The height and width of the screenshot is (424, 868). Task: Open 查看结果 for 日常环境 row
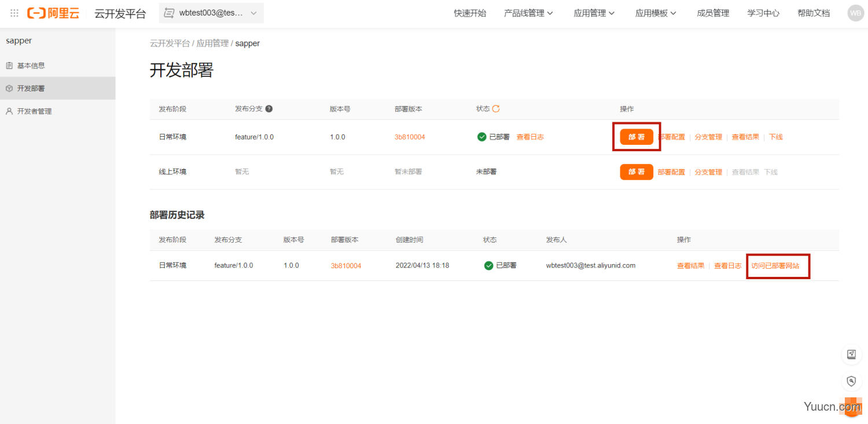click(x=745, y=137)
